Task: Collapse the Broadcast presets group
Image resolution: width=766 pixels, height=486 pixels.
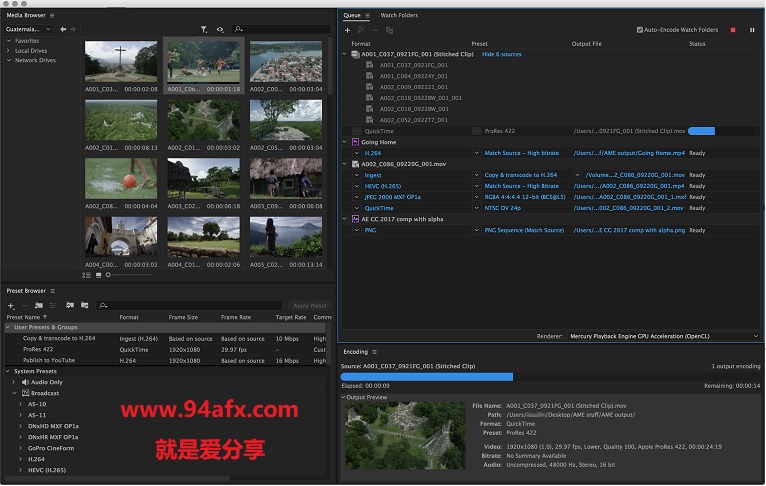Action: pos(14,393)
